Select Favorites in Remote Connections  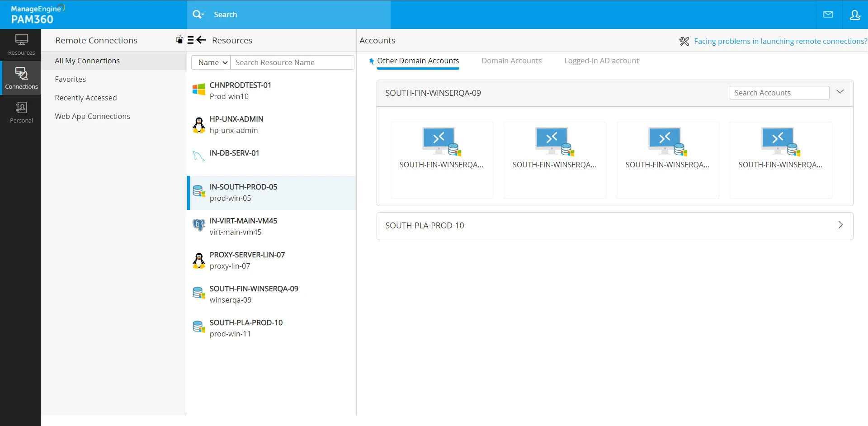pos(71,79)
